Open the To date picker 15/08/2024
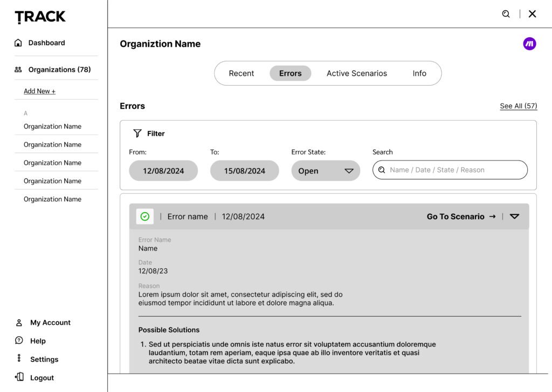The width and height of the screenshot is (552, 392). [245, 171]
